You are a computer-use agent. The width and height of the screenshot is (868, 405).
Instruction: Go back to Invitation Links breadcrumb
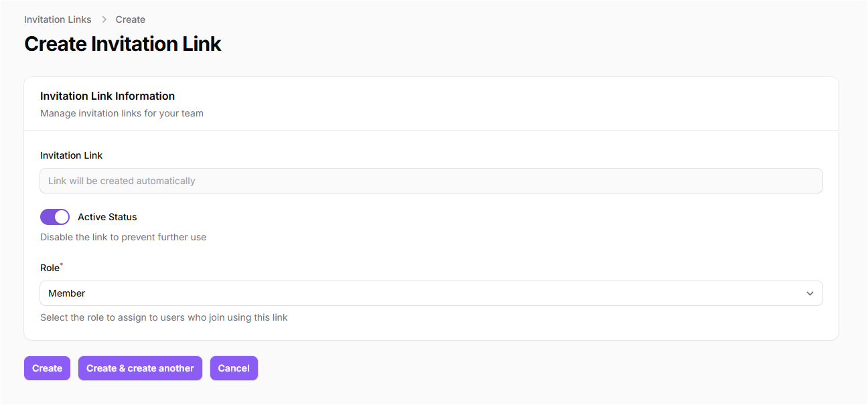coord(58,19)
